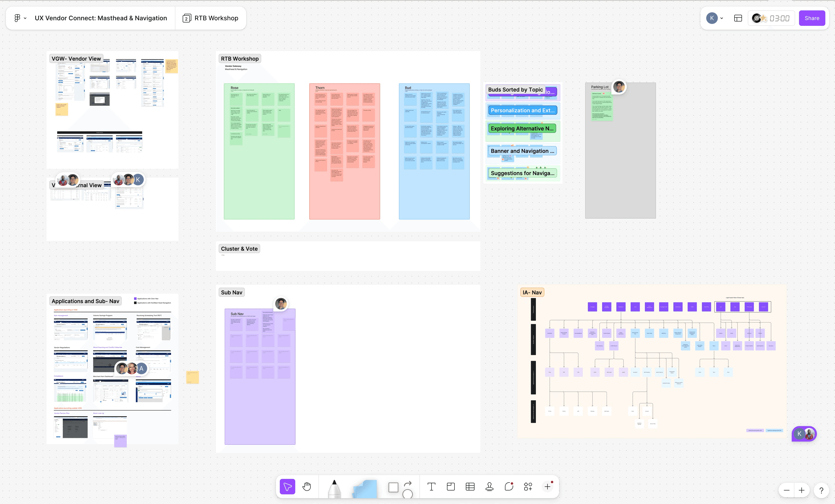This screenshot has width=835, height=504.
Task: Open the Help question mark button
Action: click(821, 490)
